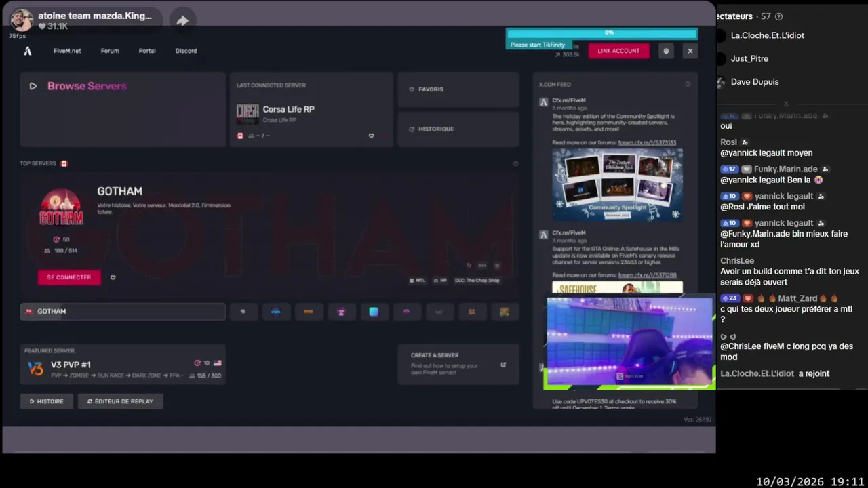Open the Favoris list
This screenshot has width=868, height=488.
458,89
